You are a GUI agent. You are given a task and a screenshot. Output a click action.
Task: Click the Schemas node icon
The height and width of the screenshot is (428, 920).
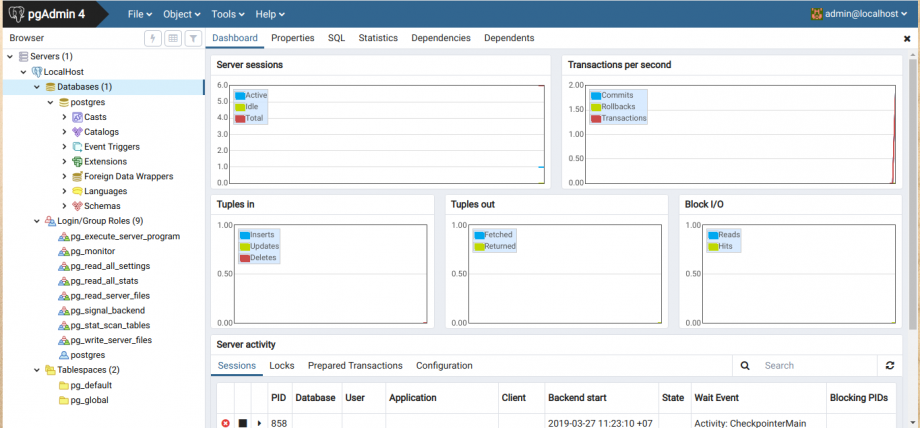pos(77,206)
